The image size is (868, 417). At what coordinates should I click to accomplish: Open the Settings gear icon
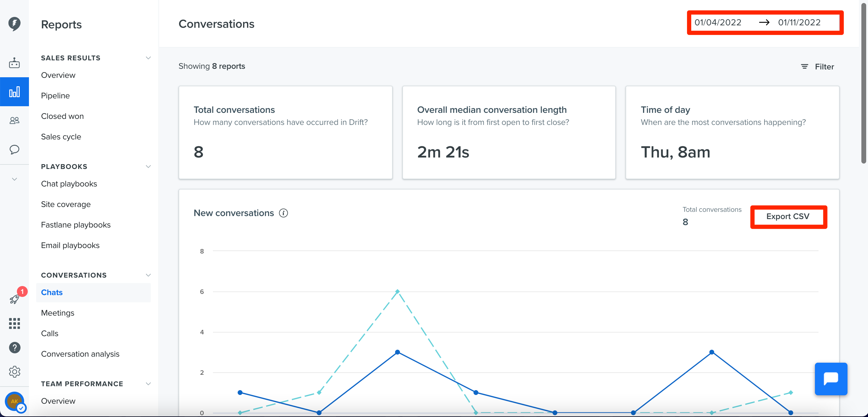point(14,371)
